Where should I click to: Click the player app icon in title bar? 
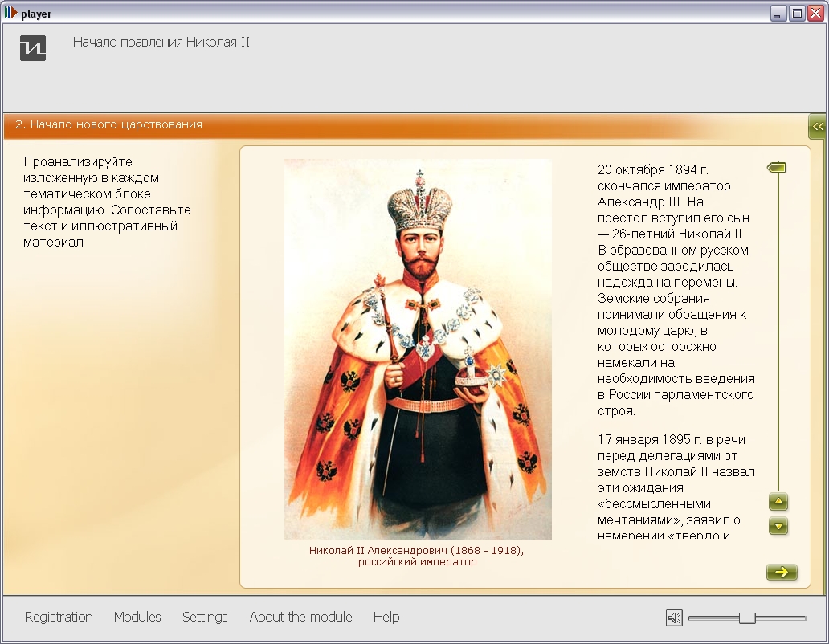(x=10, y=13)
